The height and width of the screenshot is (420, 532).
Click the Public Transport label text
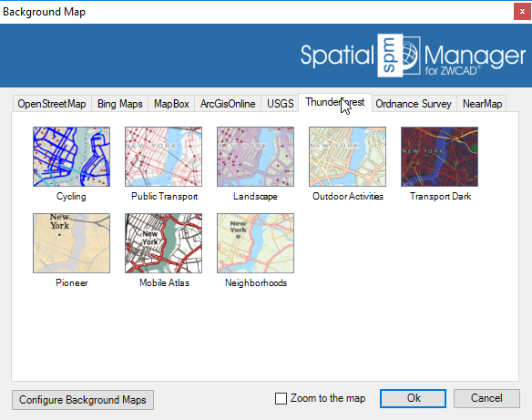pos(165,197)
